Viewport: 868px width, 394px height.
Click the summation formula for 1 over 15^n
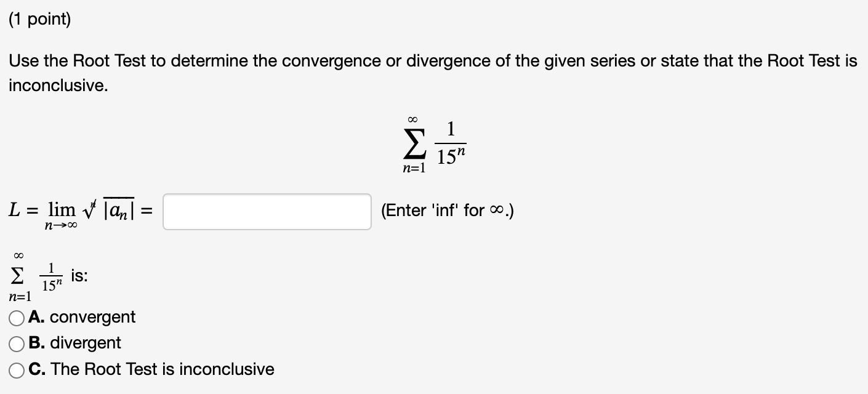click(434, 142)
